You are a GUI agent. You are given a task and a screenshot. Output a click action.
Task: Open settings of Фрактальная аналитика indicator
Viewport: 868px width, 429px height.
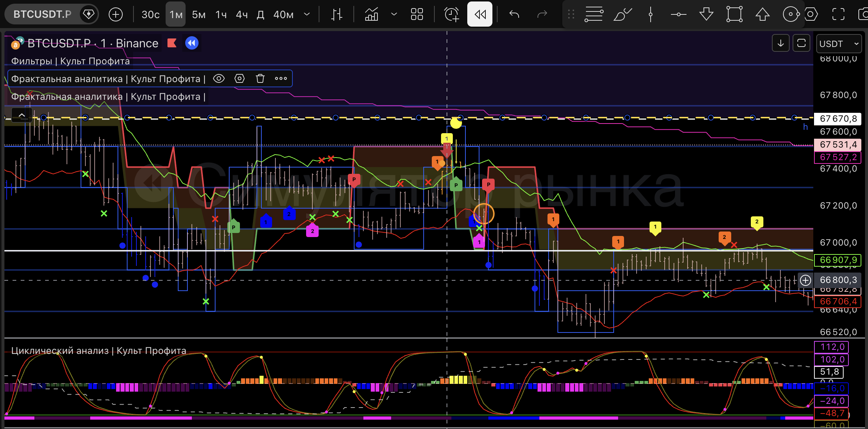click(x=240, y=78)
